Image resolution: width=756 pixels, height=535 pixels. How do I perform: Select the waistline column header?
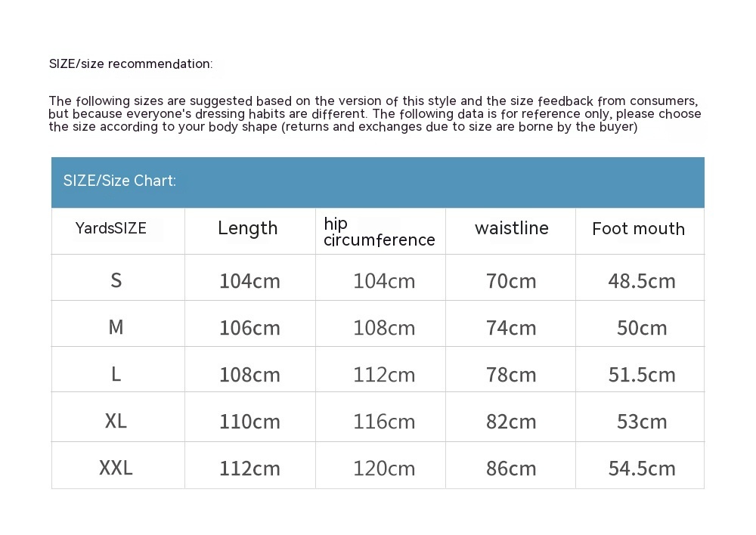(x=512, y=228)
